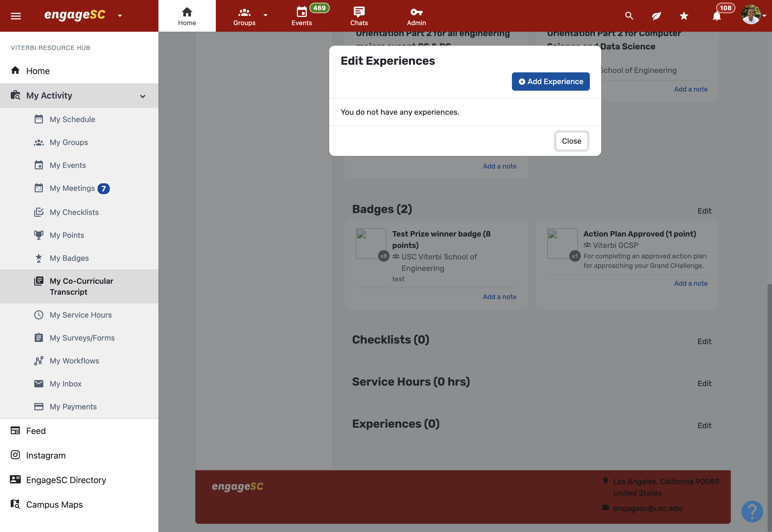Open My Service Hours clock icon
This screenshot has height=532, width=772.
(39, 315)
